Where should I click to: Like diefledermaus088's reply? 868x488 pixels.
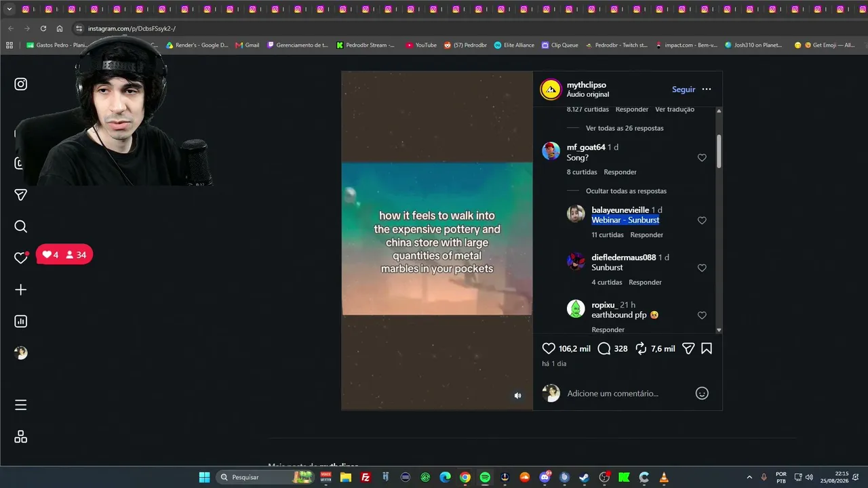tap(702, 268)
